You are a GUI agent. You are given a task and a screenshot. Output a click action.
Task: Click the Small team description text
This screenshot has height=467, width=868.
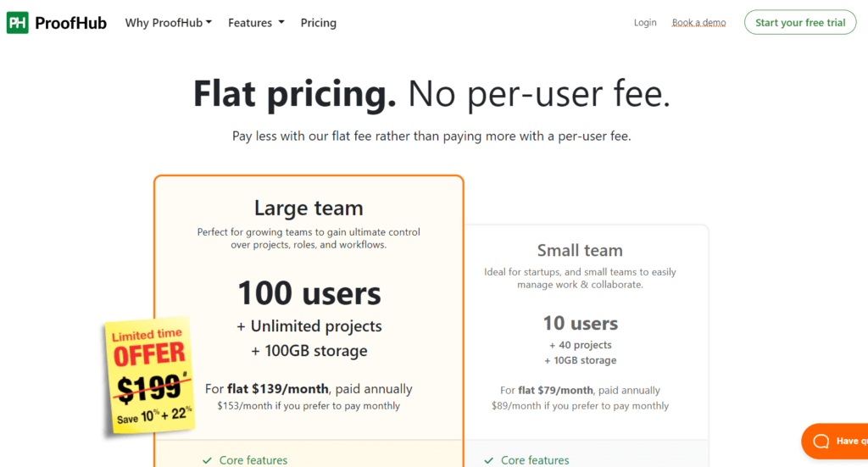[580, 278]
